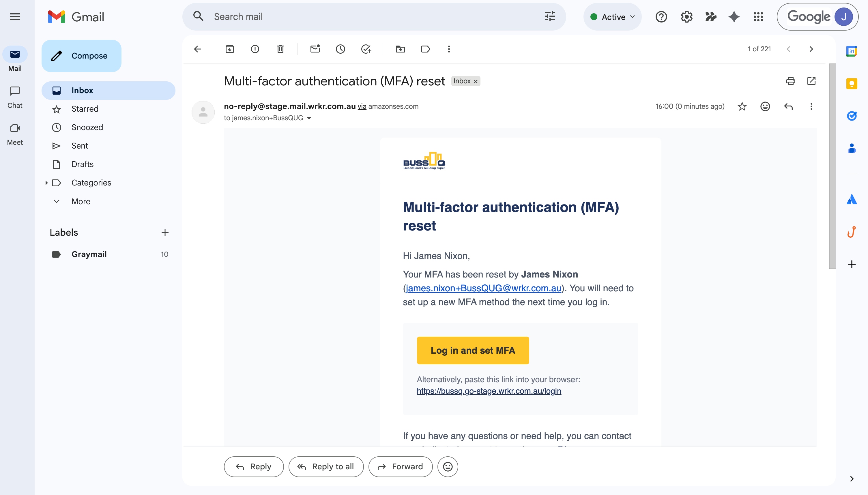Show recipient details dropdown arrow
The image size is (868, 495).
(x=309, y=118)
